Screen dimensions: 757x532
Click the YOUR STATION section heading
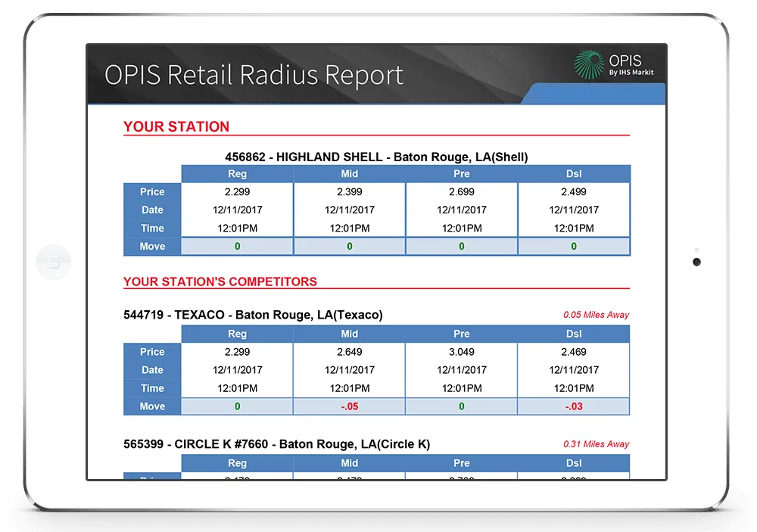click(176, 126)
